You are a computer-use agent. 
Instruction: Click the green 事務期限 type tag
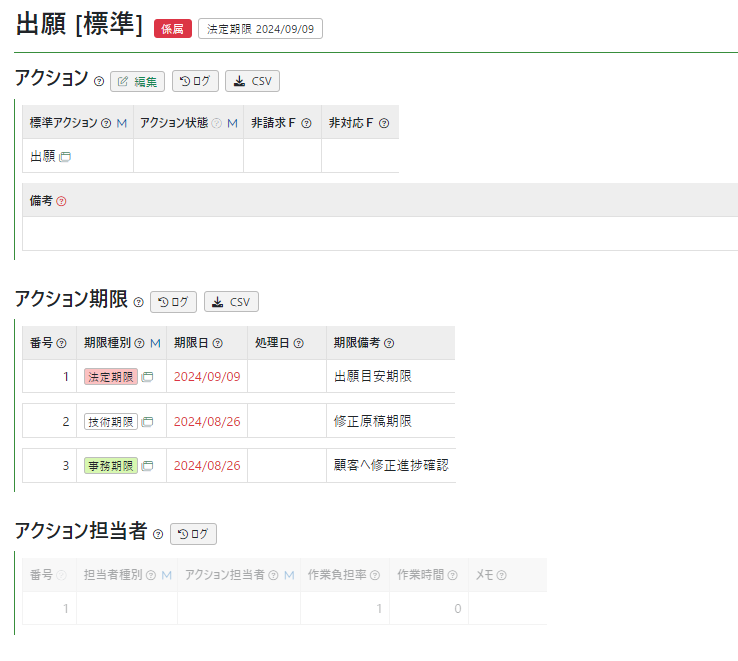point(111,466)
